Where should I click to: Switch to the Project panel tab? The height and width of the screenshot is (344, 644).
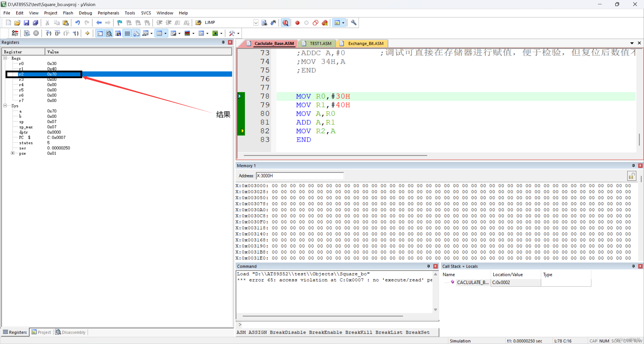[x=42, y=332]
